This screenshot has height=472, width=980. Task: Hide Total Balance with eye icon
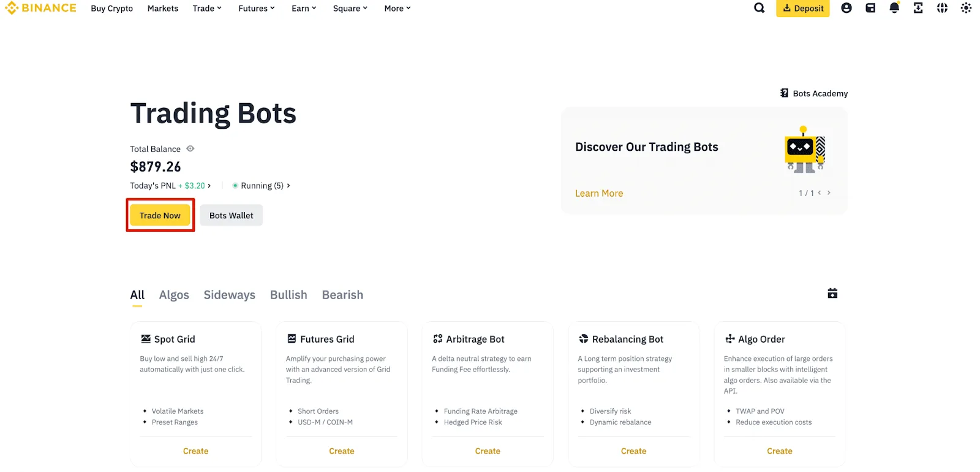click(190, 149)
